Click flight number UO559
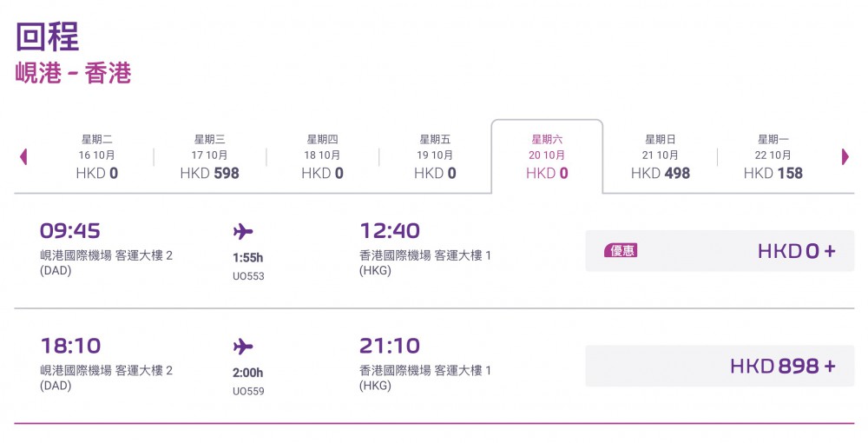Screen dimensions: 868x443 (x=248, y=391)
